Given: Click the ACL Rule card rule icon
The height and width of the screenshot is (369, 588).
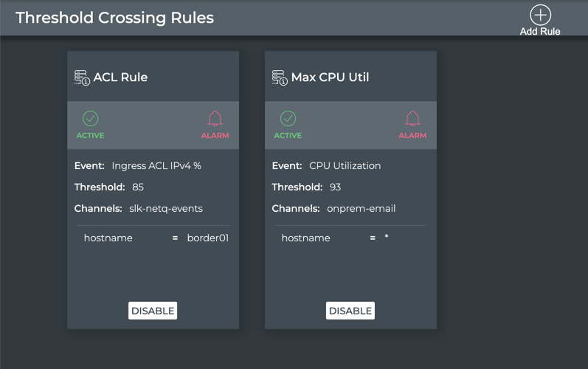Looking at the screenshot, I should click(x=82, y=77).
